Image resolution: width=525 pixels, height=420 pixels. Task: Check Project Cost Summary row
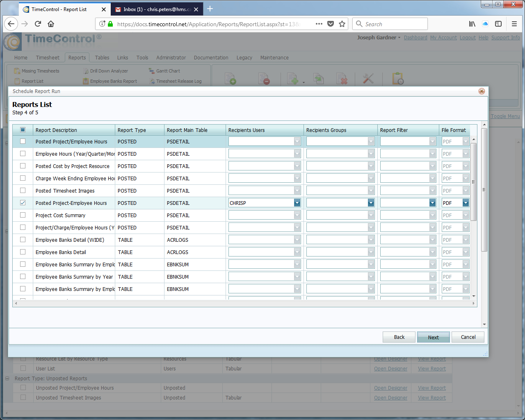click(23, 215)
